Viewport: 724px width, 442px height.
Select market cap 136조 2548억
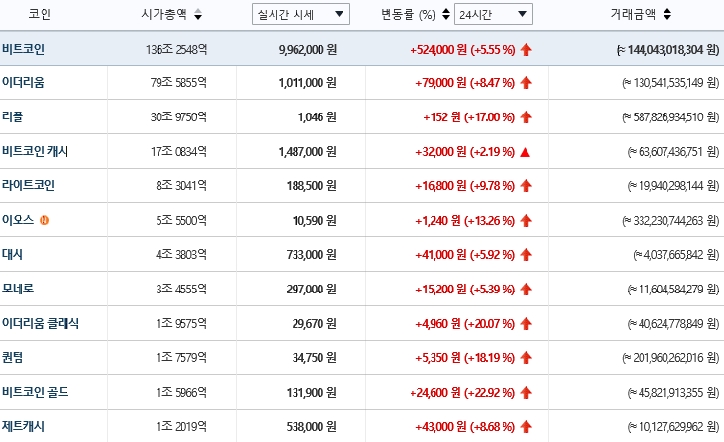pos(176,49)
